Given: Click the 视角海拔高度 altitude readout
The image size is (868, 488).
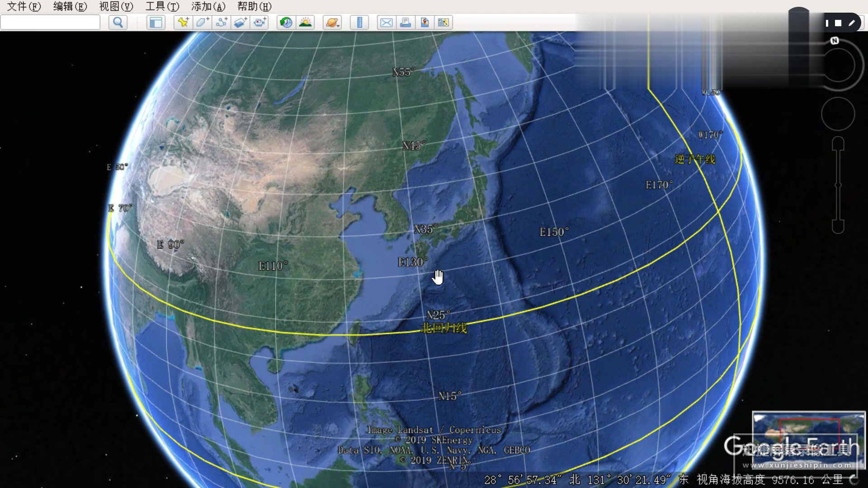Looking at the screenshot, I should tap(769, 480).
